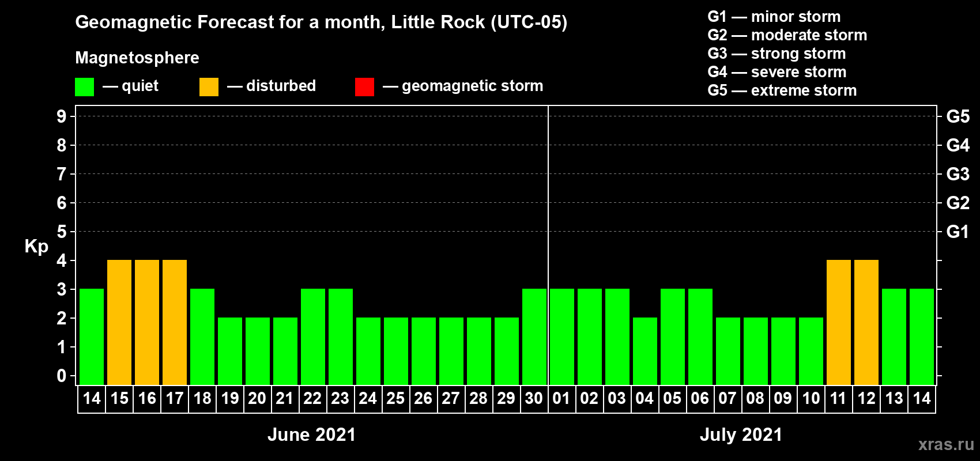Click the Kp axis value '0'
The width and height of the screenshot is (980, 461).
click(62, 376)
